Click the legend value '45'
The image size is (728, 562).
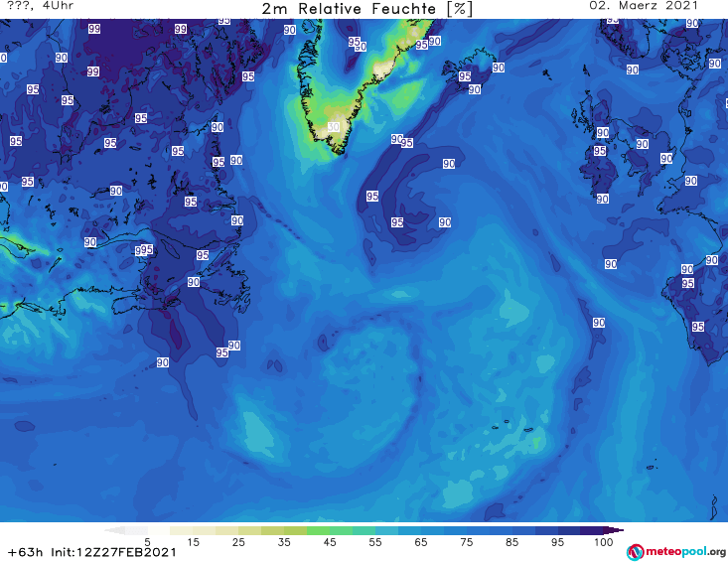(x=330, y=542)
